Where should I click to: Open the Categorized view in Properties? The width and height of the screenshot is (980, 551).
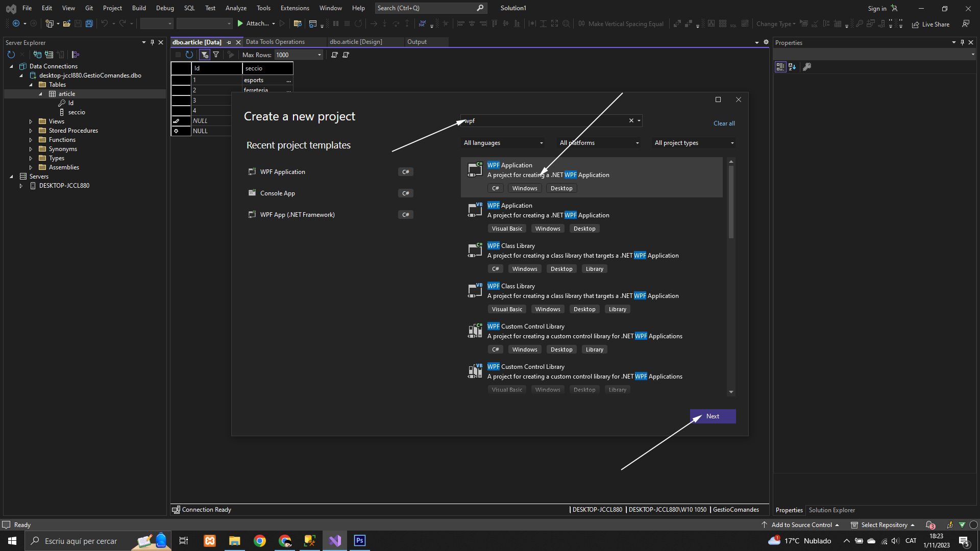coord(780,67)
